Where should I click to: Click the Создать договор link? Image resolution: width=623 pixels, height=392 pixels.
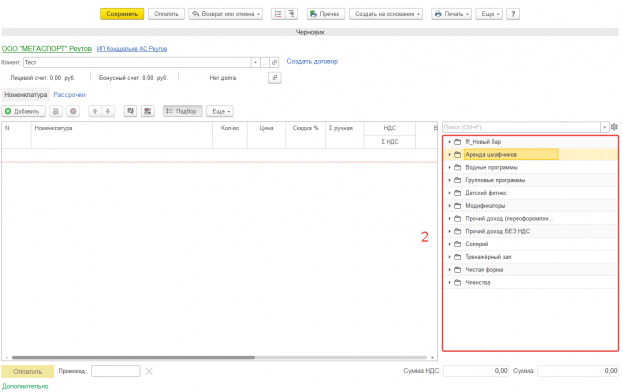tap(312, 62)
